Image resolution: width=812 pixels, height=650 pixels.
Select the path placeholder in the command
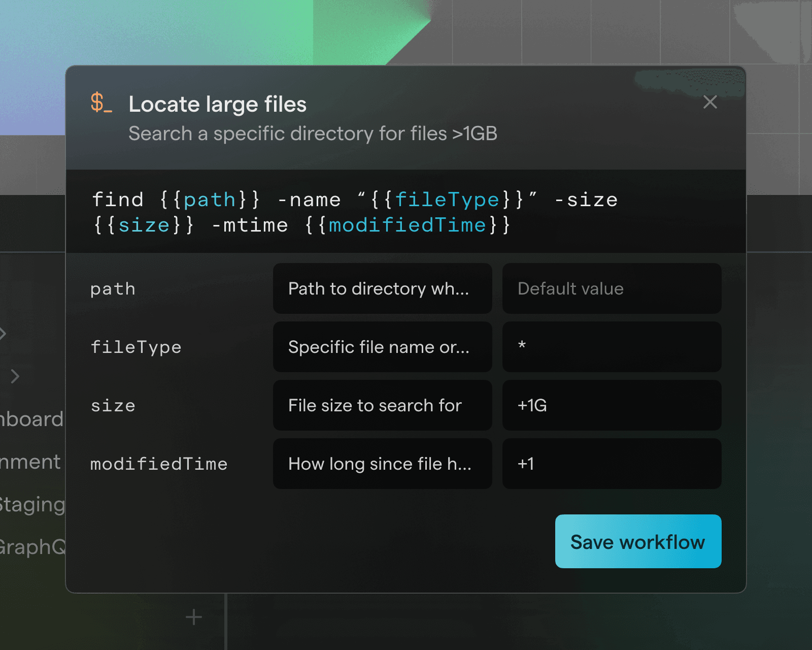click(x=210, y=199)
